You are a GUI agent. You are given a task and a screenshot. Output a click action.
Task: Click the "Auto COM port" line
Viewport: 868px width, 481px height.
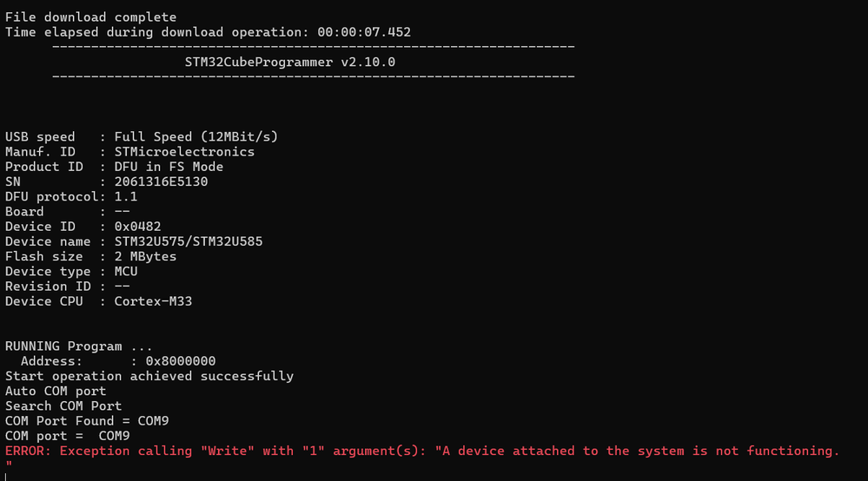(x=56, y=391)
